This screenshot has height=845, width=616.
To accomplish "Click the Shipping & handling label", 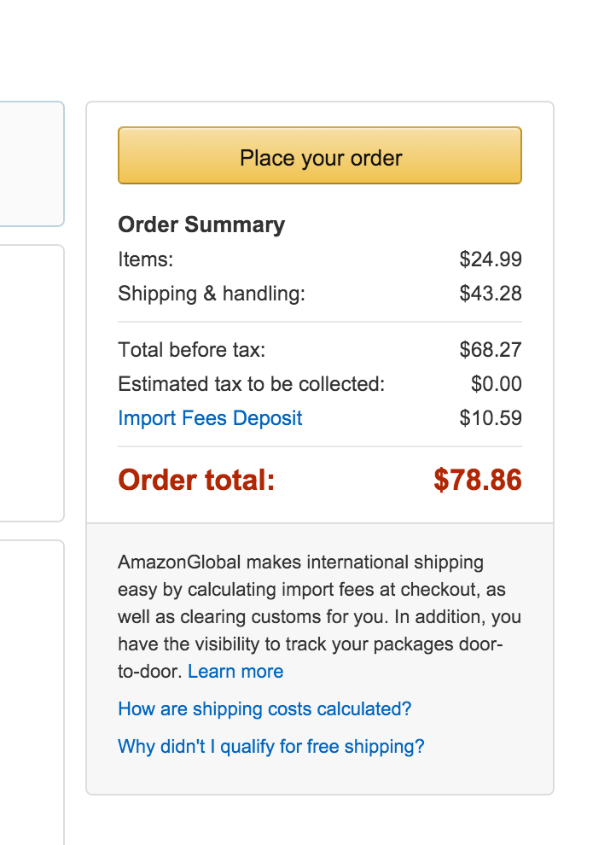I will coord(212,294).
